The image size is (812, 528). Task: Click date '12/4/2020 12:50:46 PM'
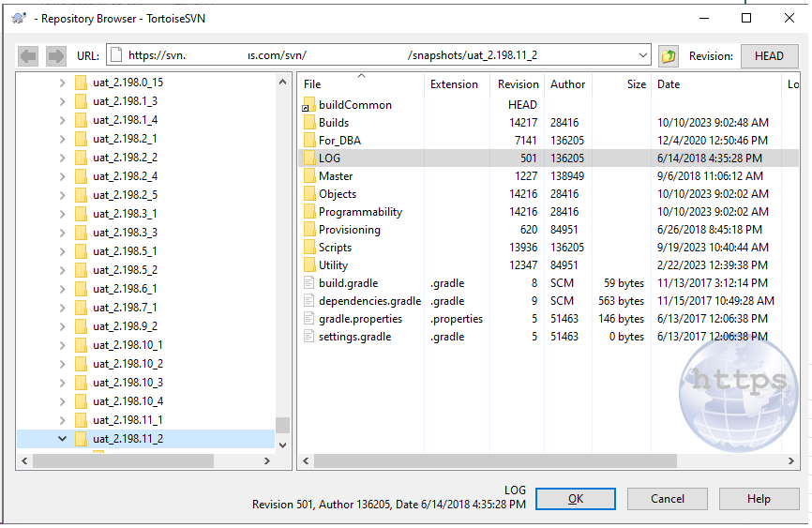coord(713,141)
